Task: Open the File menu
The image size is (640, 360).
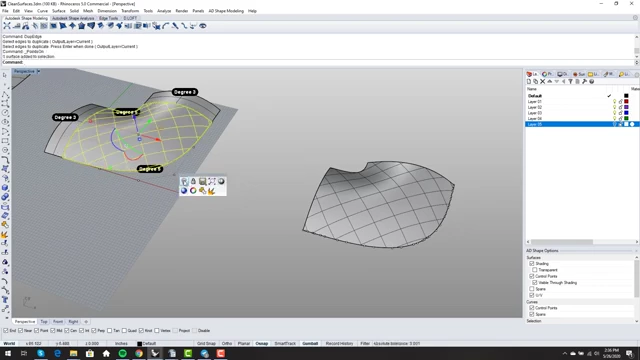Action: pos(5,11)
